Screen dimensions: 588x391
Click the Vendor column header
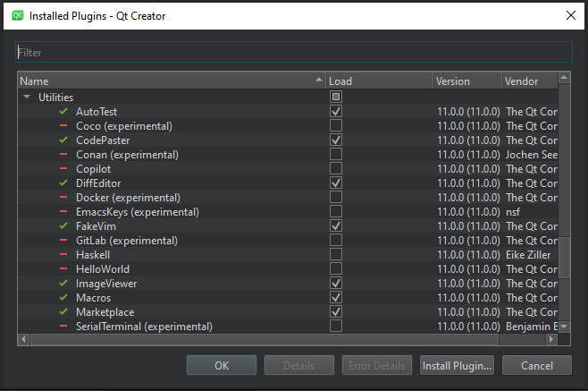click(530, 81)
